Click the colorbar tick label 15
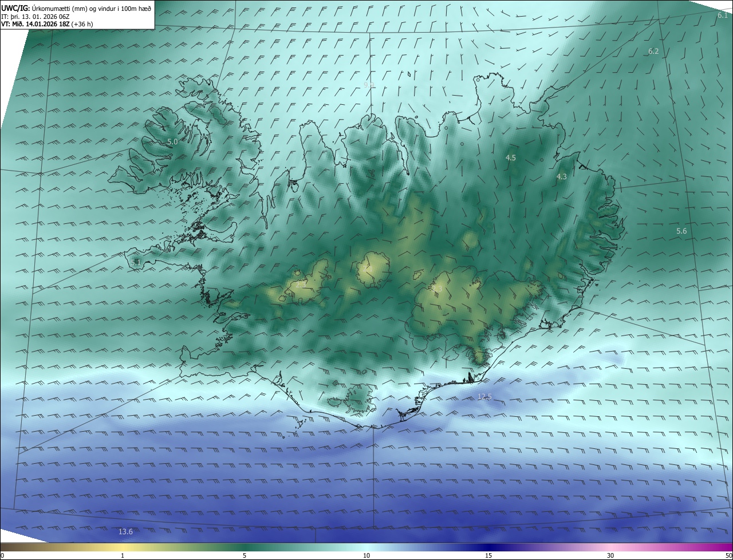 [488, 555]
